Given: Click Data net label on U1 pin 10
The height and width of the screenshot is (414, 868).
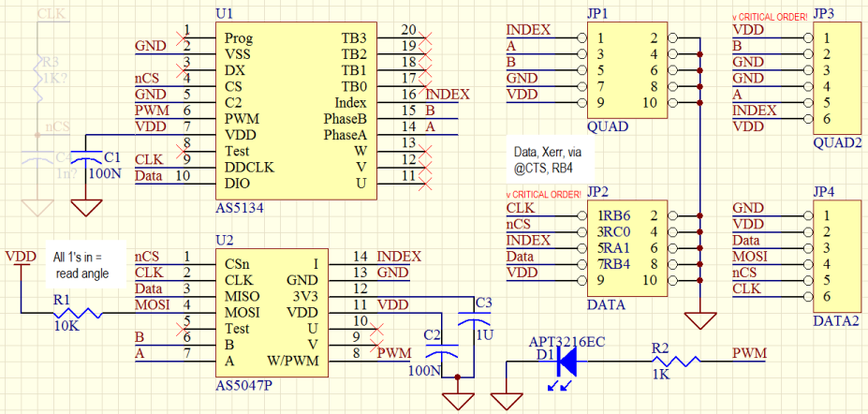Looking at the screenshot, I should coord(149,175).
